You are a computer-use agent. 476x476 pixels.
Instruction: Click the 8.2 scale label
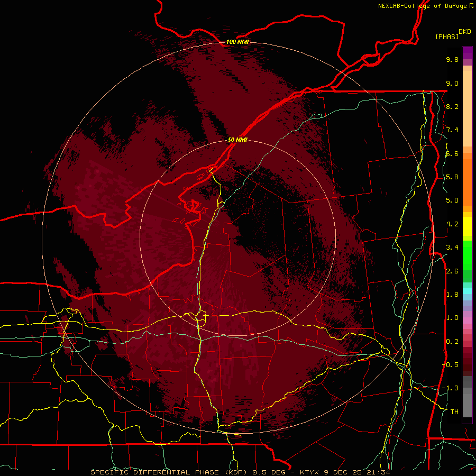(452, 106)
